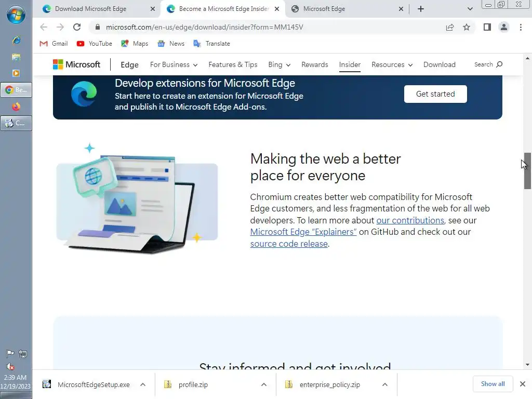Open the downloaded profile.zip file

(193, 384)
